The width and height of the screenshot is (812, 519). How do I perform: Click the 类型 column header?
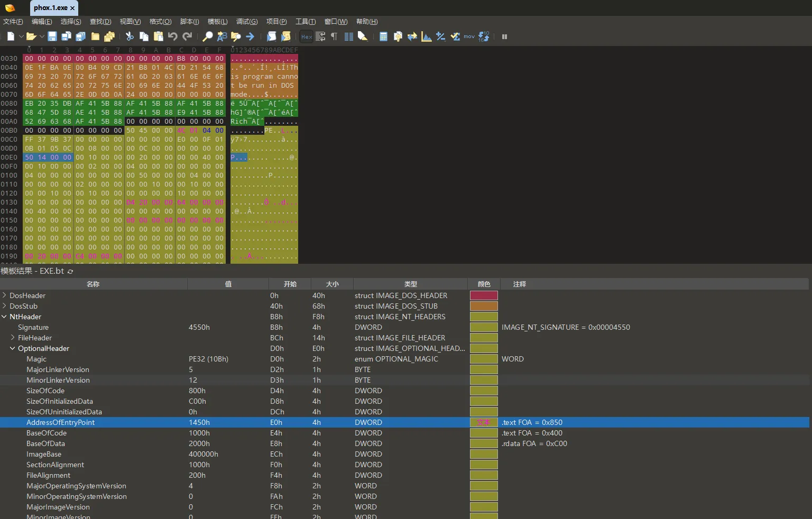pos(410,284)
